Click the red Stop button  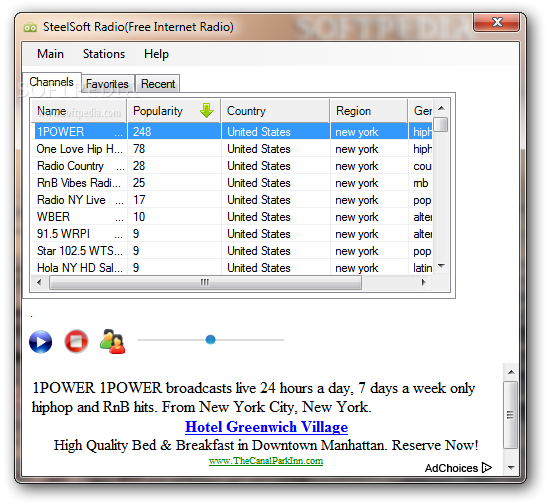pos(76,341)
